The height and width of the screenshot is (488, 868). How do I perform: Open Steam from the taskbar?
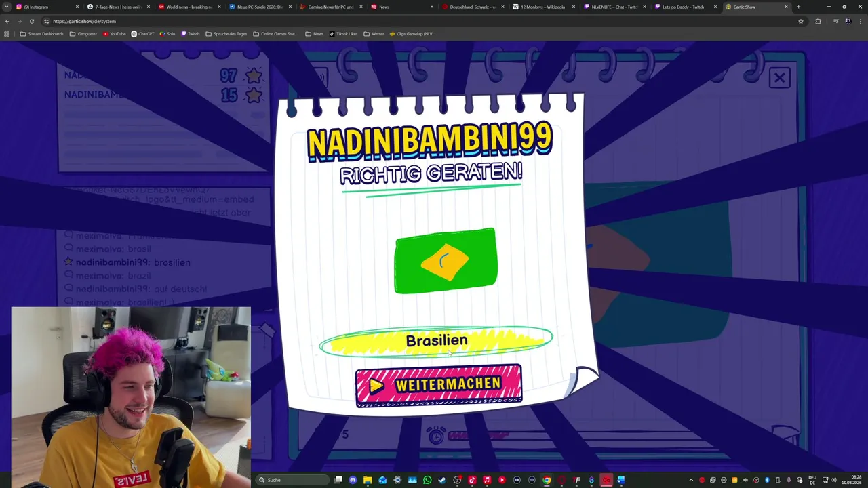point(441,480)
